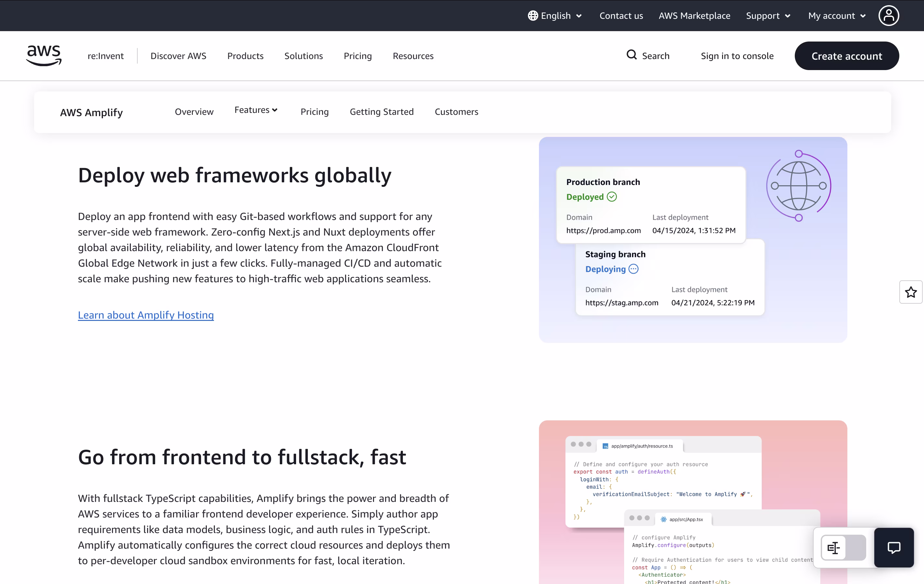Click the globe language icon
The height and width of the screenshot is (584, 924).
click(532, 16)
